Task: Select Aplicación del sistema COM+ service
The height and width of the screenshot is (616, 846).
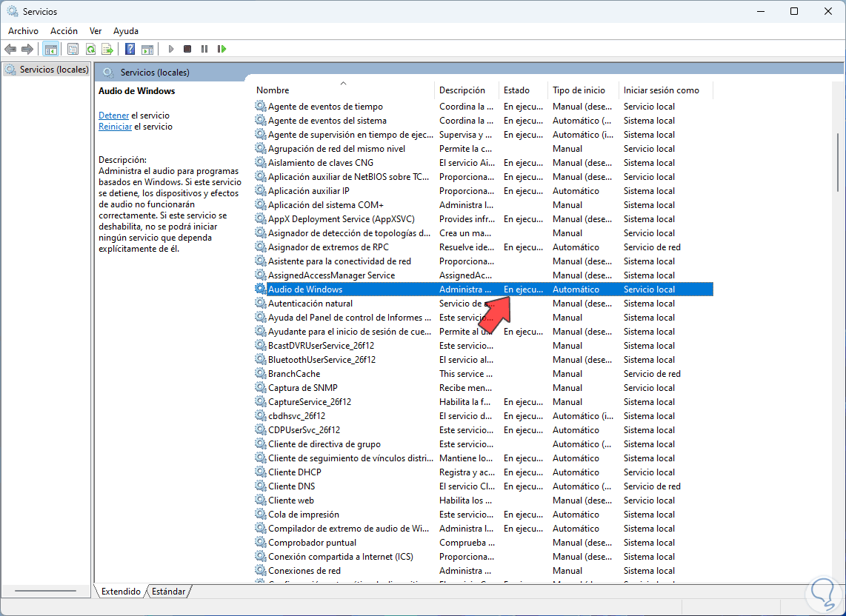Action: tap(326, 204)
